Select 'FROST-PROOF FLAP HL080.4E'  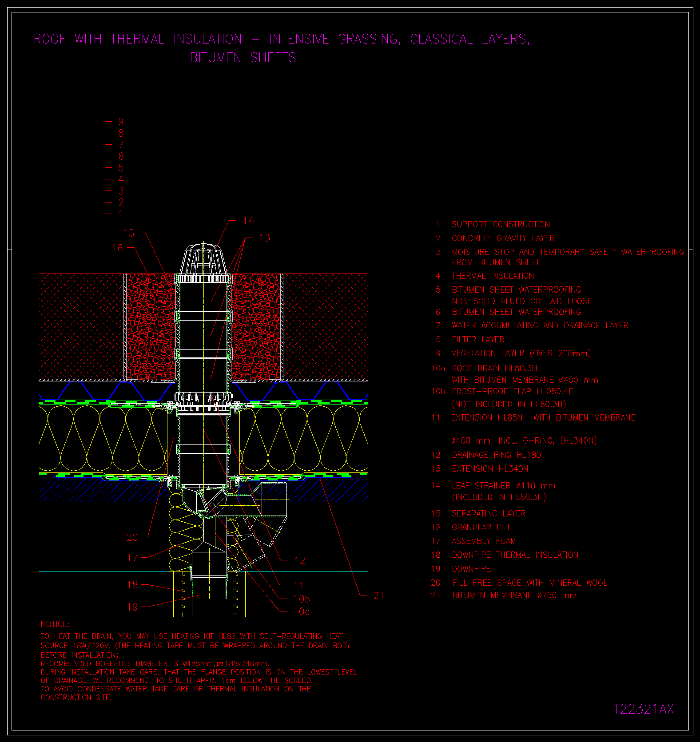tap(513, 391)
